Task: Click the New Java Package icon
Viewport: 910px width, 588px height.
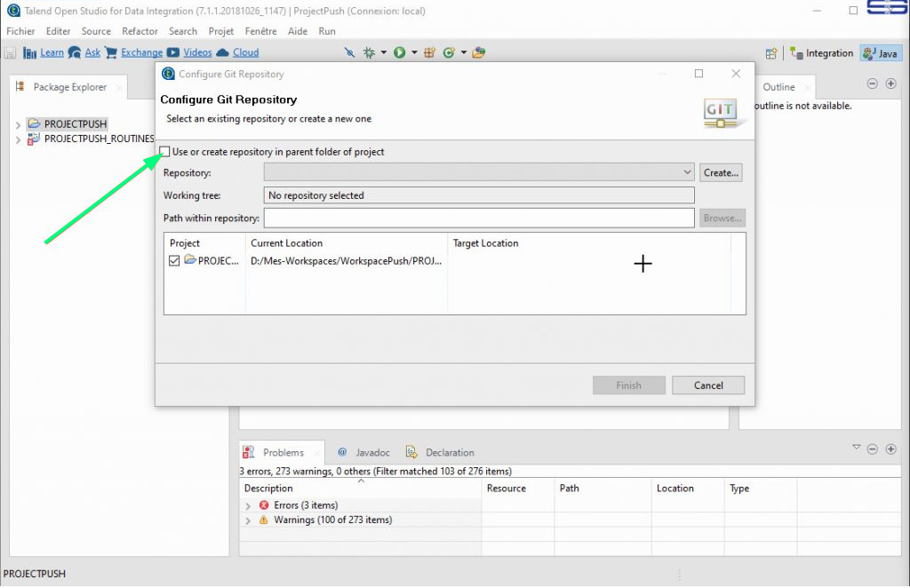Action: [429, 52]
